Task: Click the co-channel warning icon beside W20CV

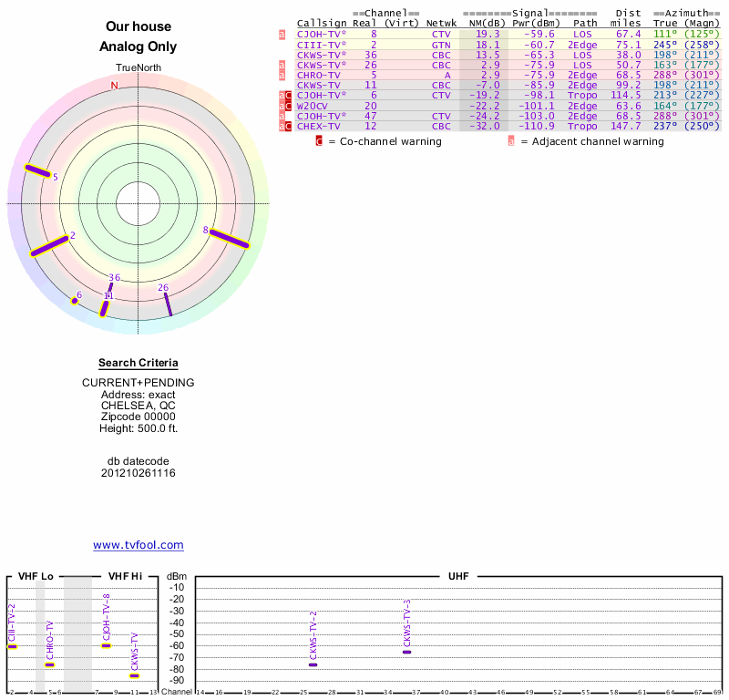Action: coord(288,106)
